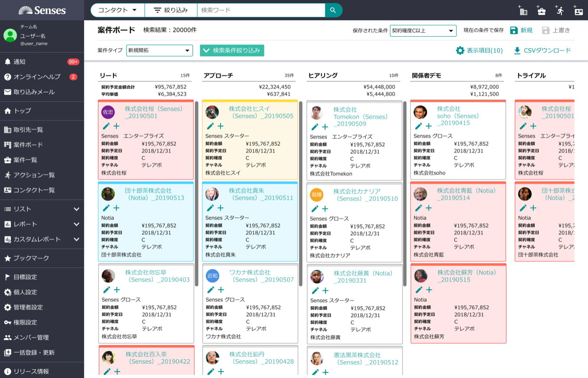Save current conditions with 新規 button
The height and width of the screenshot is (378, 588).
tap(521, 31)
